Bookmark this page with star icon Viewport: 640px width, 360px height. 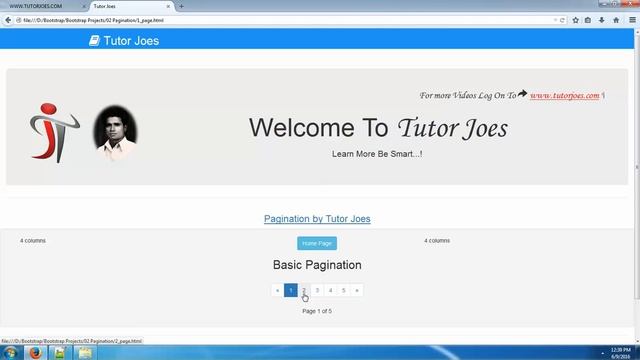(x=576, y=20)
